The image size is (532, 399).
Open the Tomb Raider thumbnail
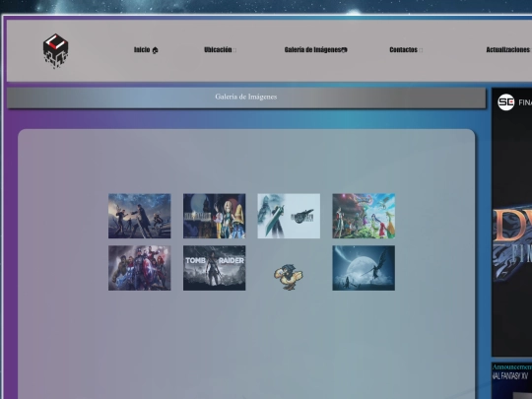tap(215, 268)
